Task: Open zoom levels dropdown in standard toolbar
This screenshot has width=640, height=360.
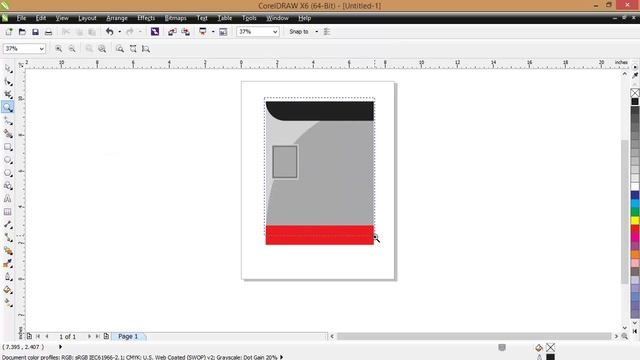Action: click(275, 32)
